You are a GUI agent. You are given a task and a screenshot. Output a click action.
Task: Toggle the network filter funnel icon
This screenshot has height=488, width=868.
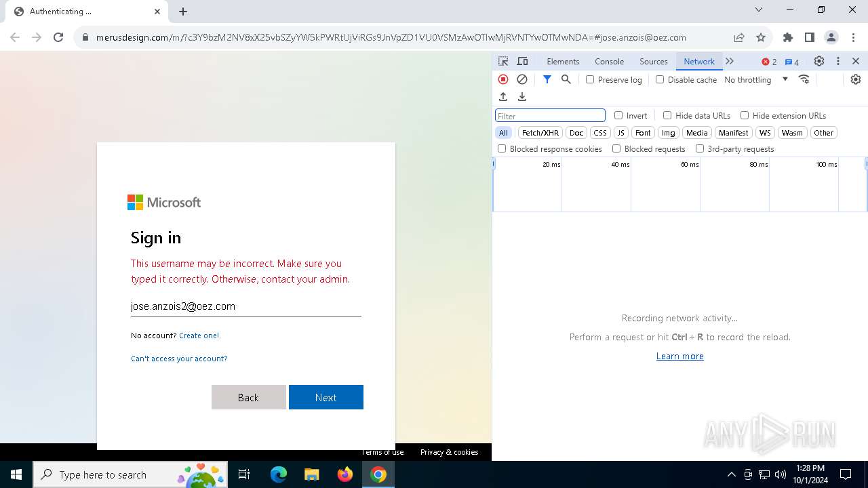point(547,79)
